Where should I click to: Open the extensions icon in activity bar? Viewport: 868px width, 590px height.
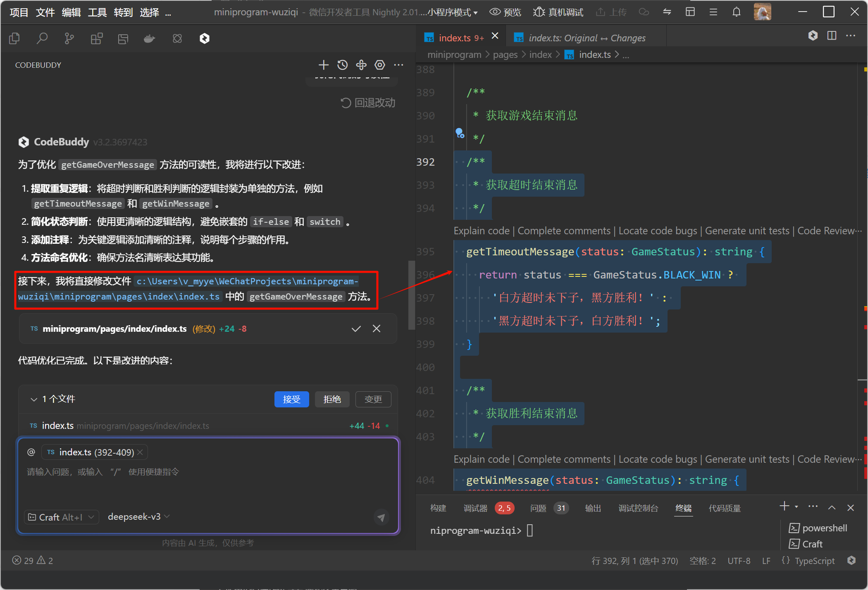pyautogui.click(x=96, y=39)
